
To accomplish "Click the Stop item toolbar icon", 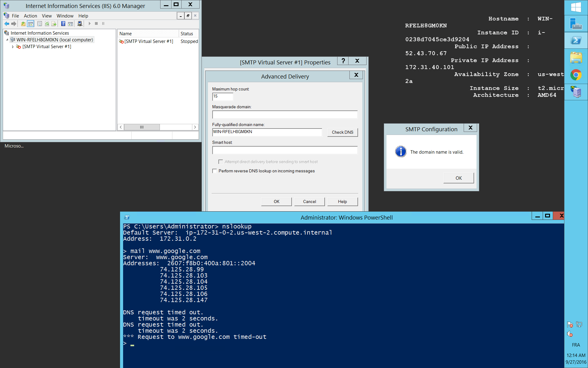I will (x=96, y=24).
